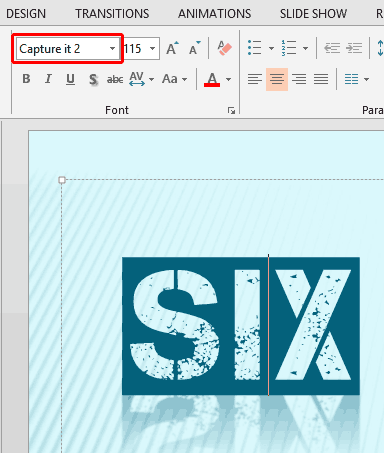Toggle Italic formatting
Image resolution: width=384 pixels, height=453 pixels.
48,79
